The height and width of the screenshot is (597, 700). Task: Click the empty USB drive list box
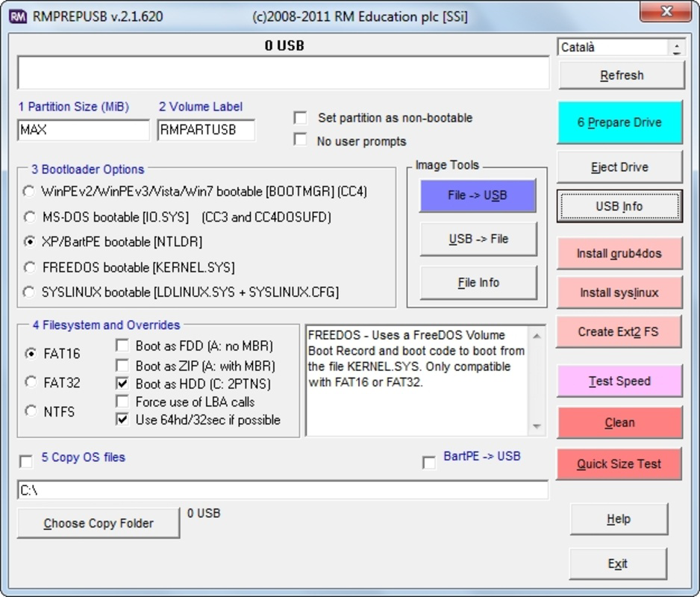click(284, 73)
